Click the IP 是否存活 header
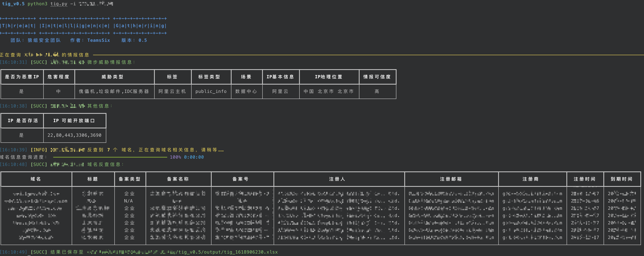644x256 pixels. pos(23,120)
